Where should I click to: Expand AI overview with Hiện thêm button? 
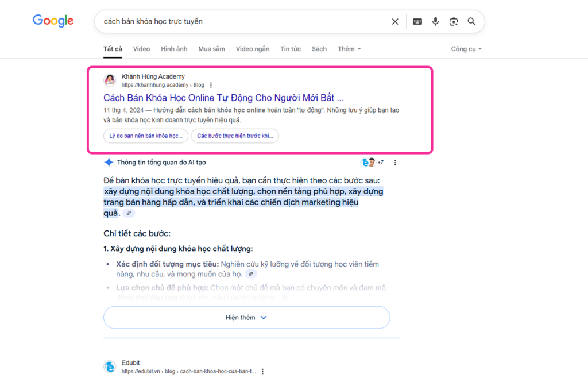pyautogui.click(x=247, y=317)
